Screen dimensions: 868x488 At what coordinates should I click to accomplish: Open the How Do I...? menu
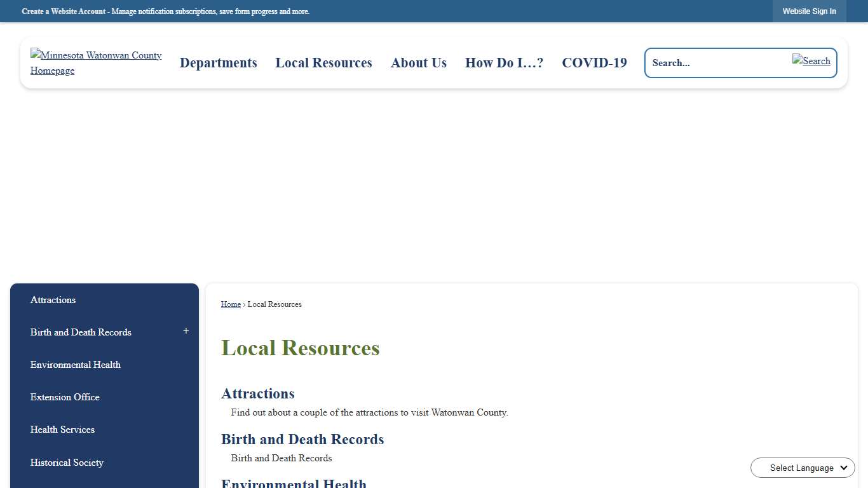[x=504, y=63]
